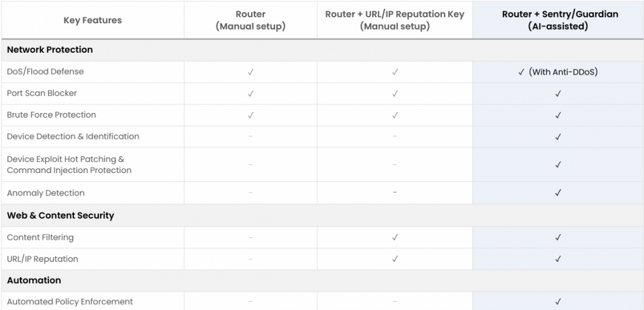644x310 pixels.
Task: Click Port Scan Blocker checkmark in Sentry/Guardian column
Action: [558, 94]
